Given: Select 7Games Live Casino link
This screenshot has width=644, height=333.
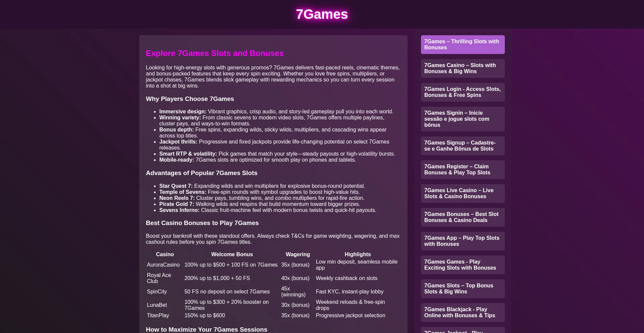Looking at the screenshot, I should pos(463,193).
